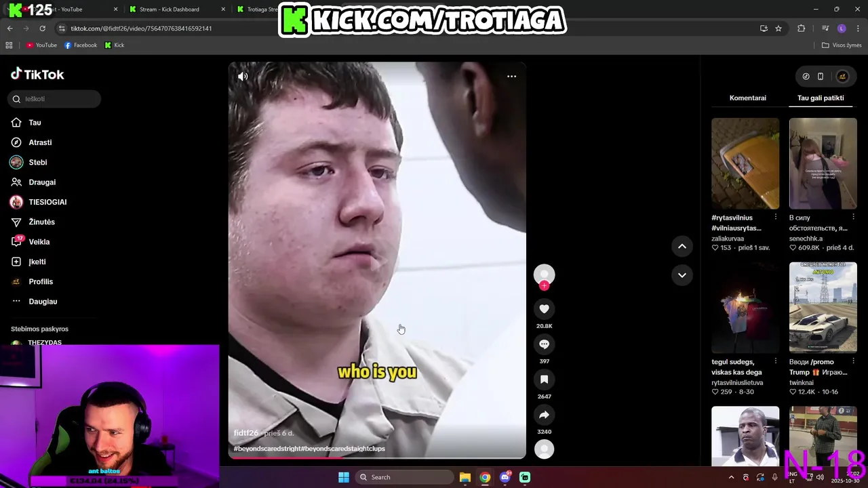The width and height of the screenshot is (868, 488).
Task: Click into the Ieškoti search field
Action: click(x=55, y=99)
